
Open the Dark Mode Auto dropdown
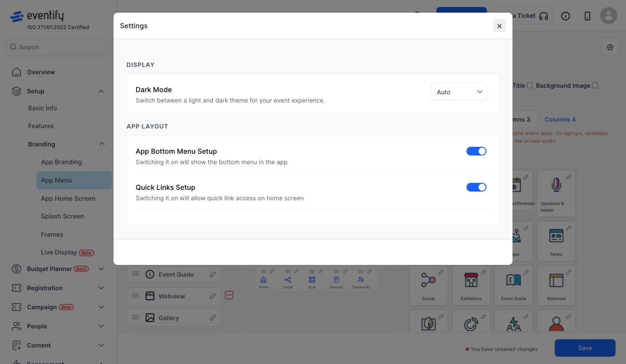tap(459, 92)
